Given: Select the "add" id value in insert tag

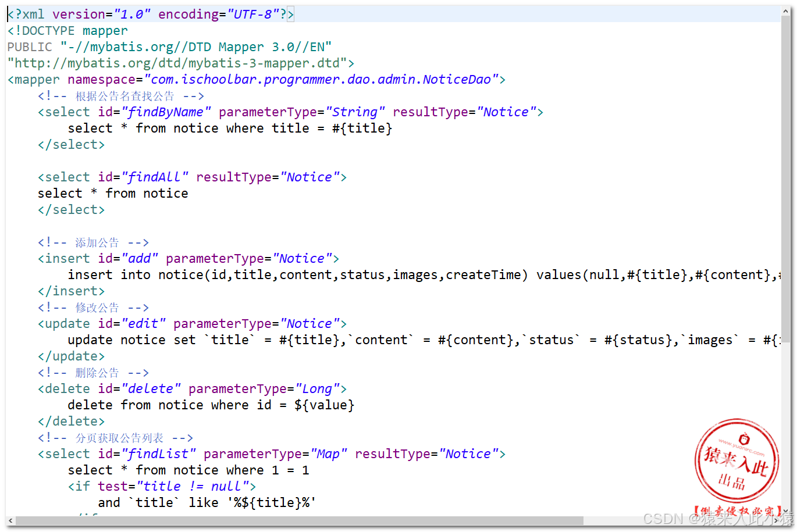Looking at the screenshot, I should pos(140,258).
